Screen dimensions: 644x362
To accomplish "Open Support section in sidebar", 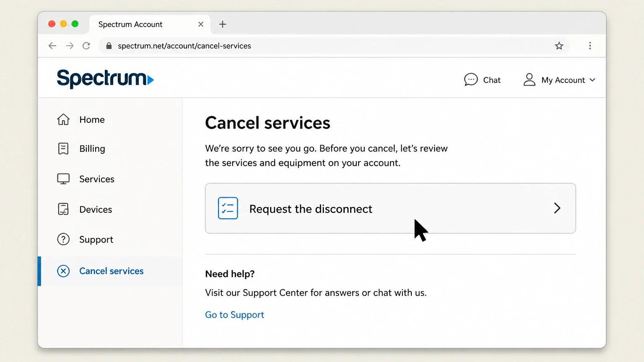I will 96,240.
